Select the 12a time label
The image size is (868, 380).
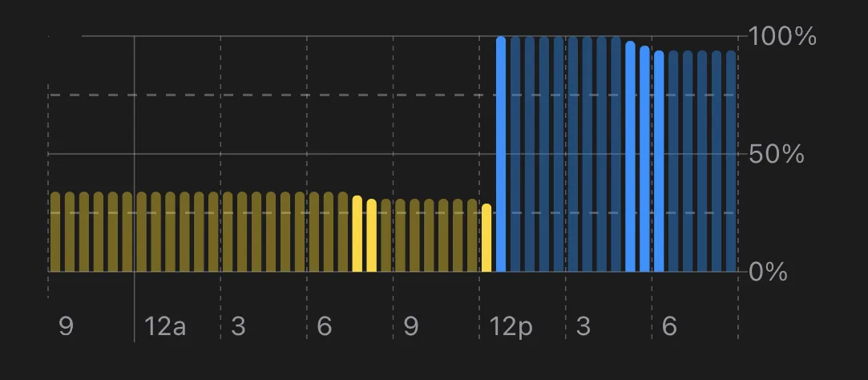(165, 326)
